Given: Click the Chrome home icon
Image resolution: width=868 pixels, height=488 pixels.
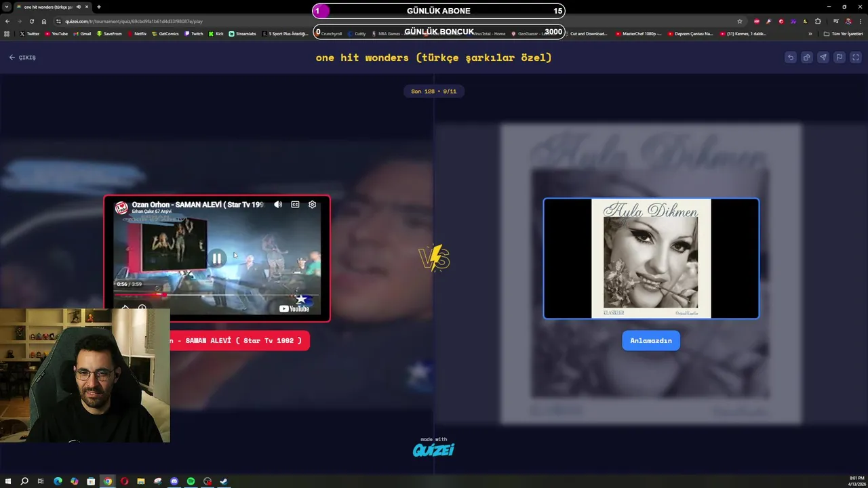Looking at the screenshot, I should coord(44,21).
